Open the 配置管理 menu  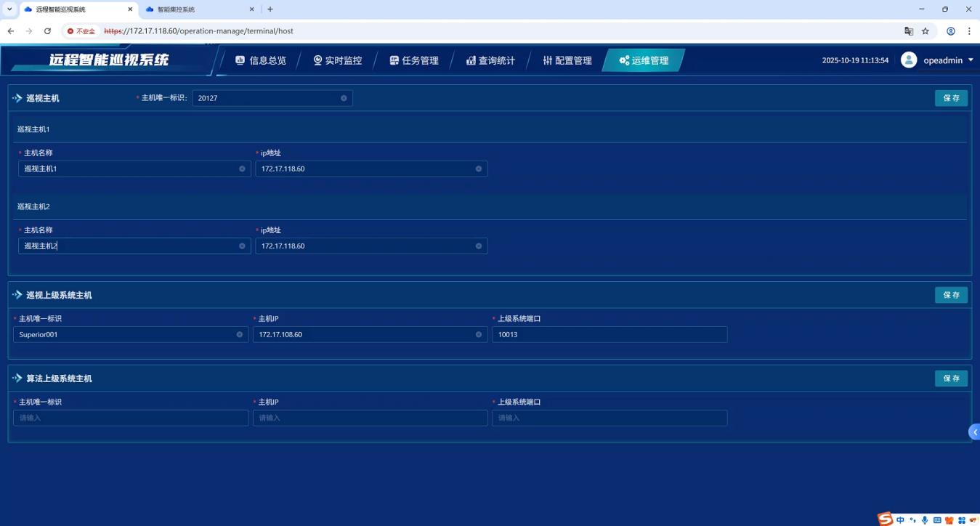[567, 60]
